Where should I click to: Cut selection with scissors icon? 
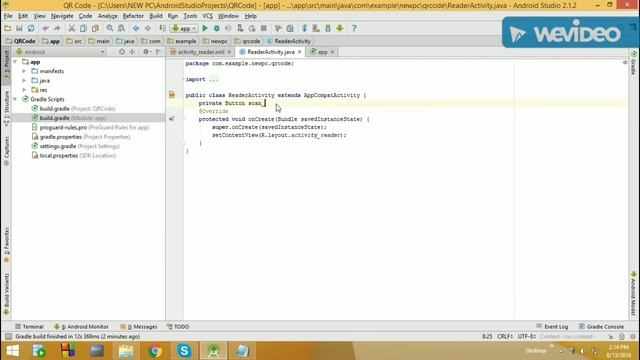pos(71,28)
